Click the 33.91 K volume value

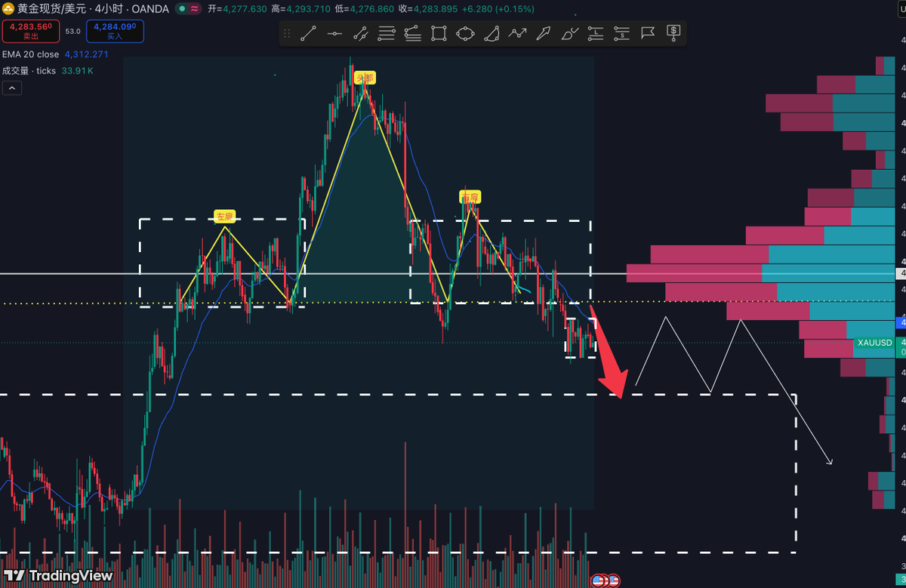(x=77, y=71)
